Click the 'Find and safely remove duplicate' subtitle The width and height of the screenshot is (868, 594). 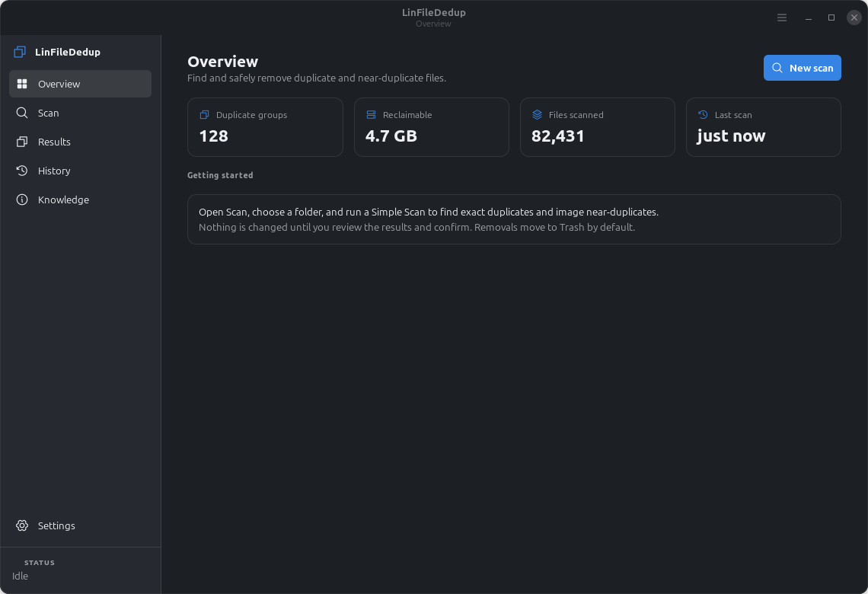click(x=317, y=78)
